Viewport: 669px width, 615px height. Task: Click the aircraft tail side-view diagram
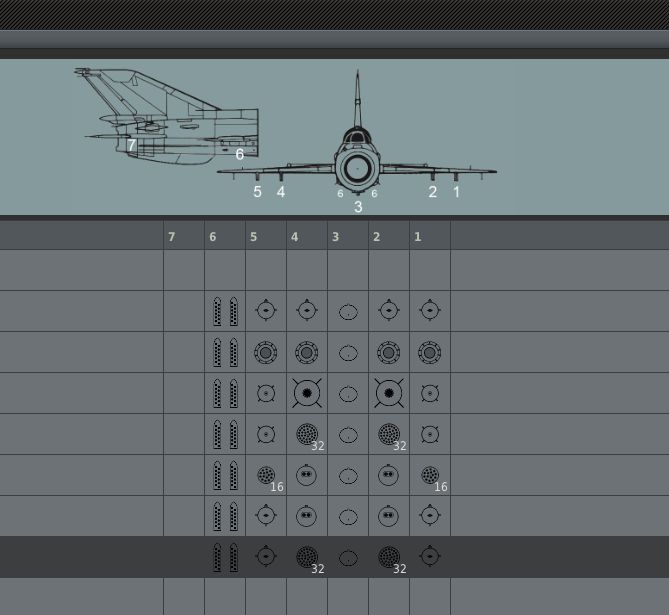[166, 116]
